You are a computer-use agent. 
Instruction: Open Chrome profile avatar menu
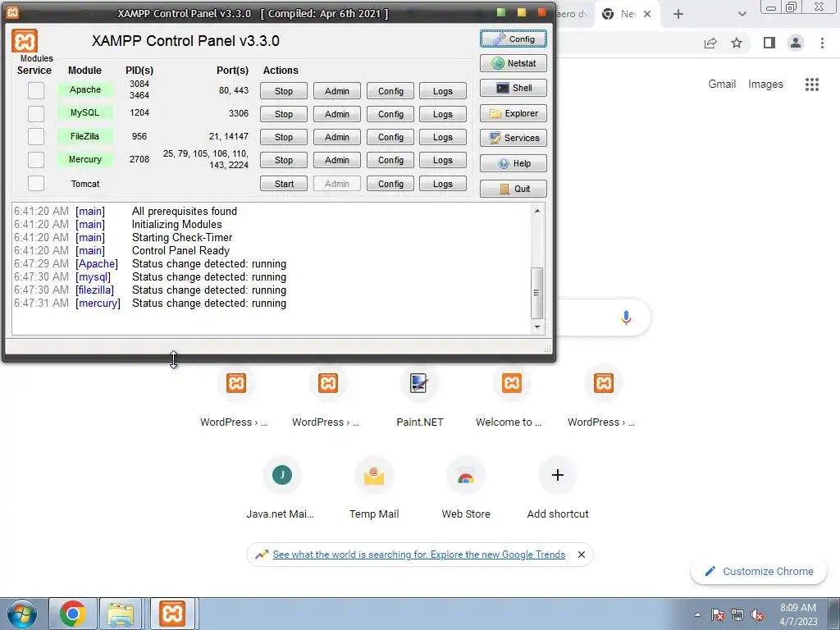(x=796, y=43)
